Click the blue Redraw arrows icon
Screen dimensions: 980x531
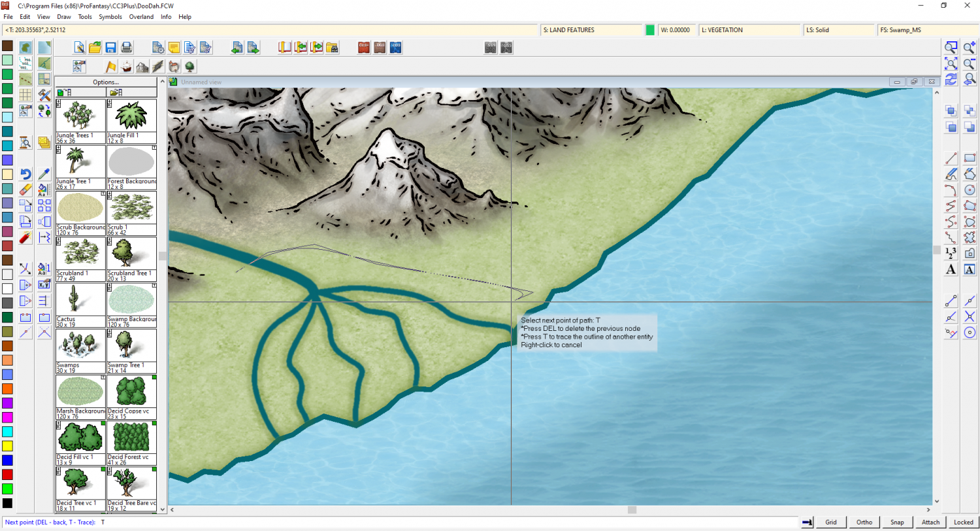[951, 79]
